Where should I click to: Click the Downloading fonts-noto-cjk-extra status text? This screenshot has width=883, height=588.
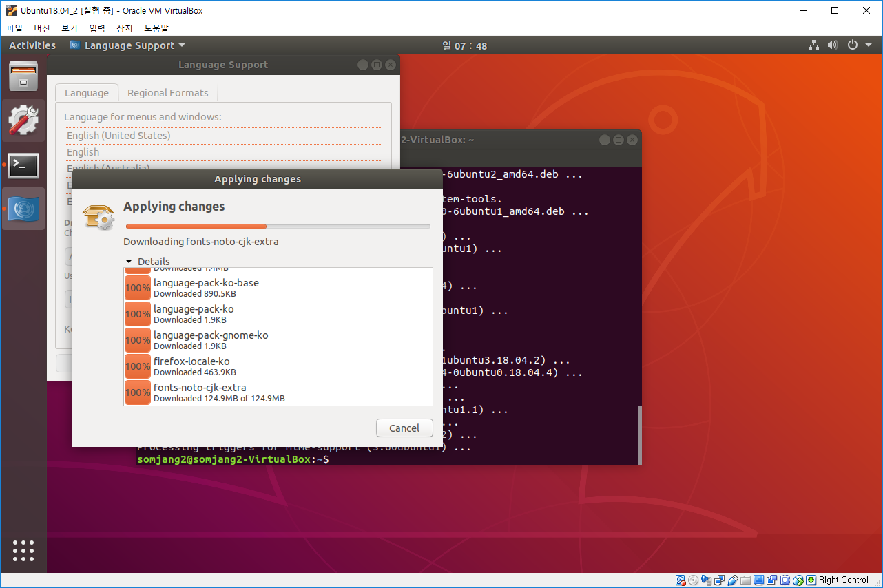point(201,242)
